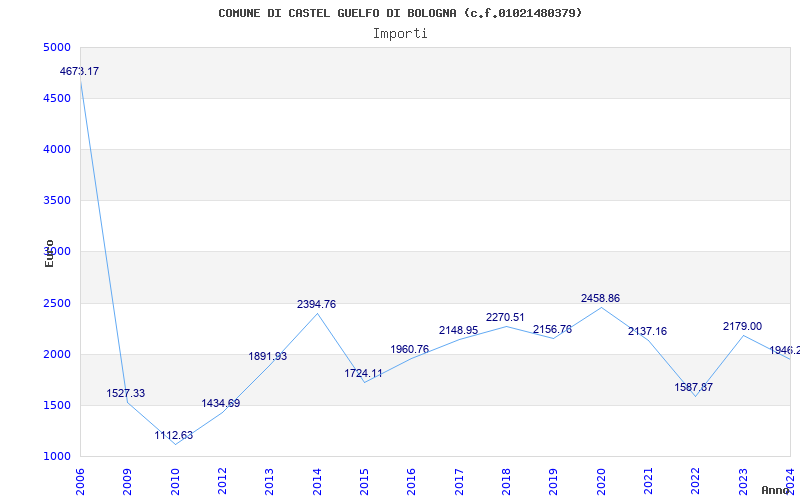Select the 2137.16 data label
Image resolution: width=800 pixels, height=500 pixels.
coord(647,331)
